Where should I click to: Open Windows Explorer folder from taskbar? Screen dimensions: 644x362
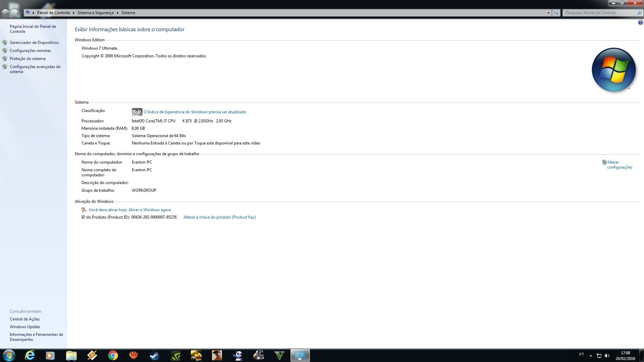[x=71, y=355]
